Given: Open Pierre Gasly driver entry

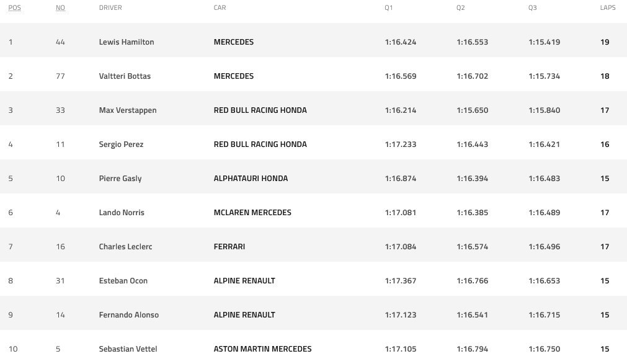Looking at the screenshot, I should point(120,179).
